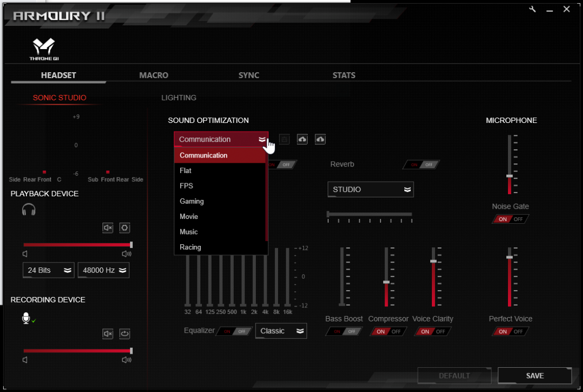Toggle switch partly hidden behind dropdown list
583x392 pixels.
click(x=282, y=164)
